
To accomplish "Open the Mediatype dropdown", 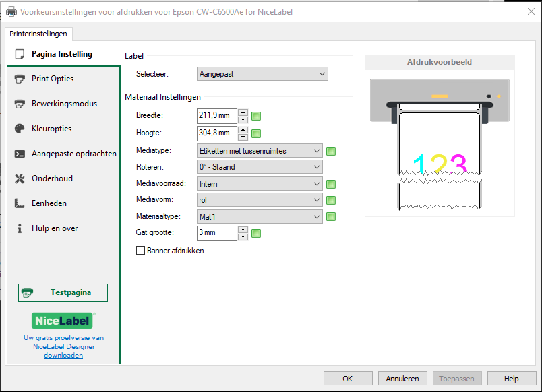I will pos(260,151).
